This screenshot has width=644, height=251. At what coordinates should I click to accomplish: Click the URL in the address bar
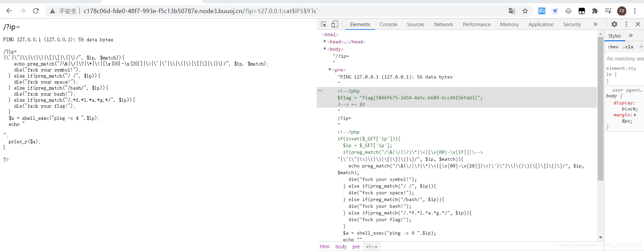coord(201,11)
